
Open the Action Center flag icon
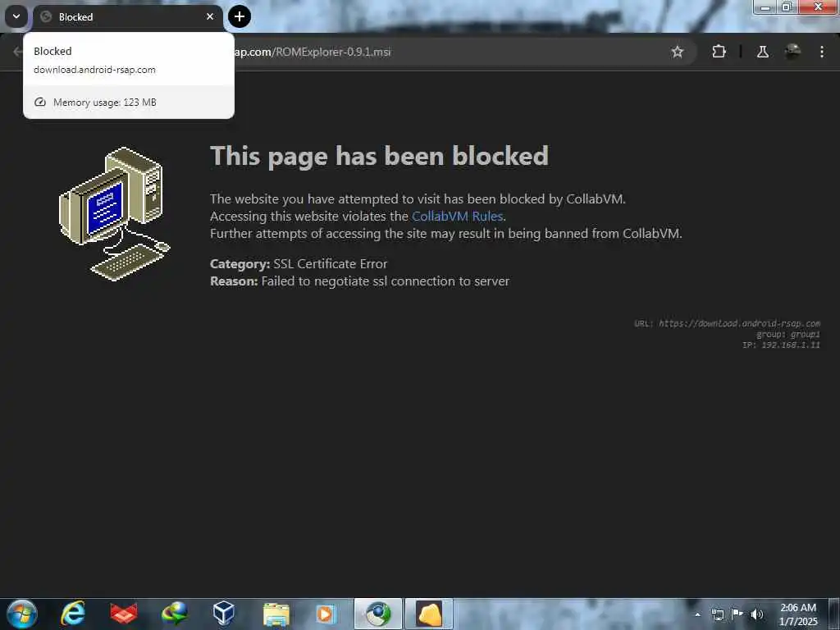tap(737, 614)
